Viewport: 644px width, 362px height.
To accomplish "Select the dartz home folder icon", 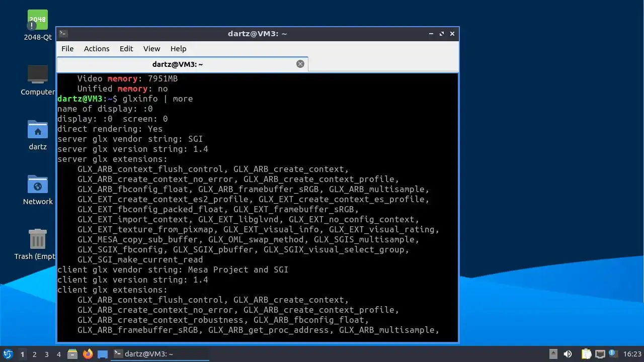I will coord(38,135).
